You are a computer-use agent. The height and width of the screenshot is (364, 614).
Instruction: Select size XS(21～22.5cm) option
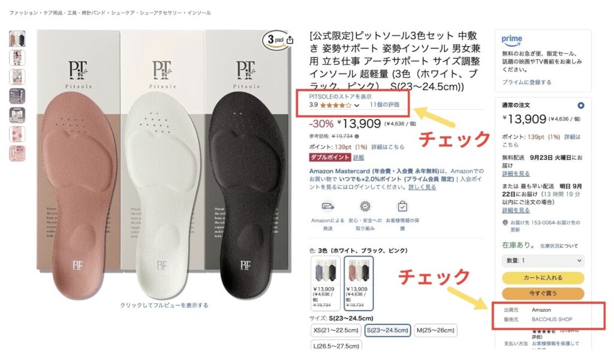pyautogui.click(x=336, y=330)
